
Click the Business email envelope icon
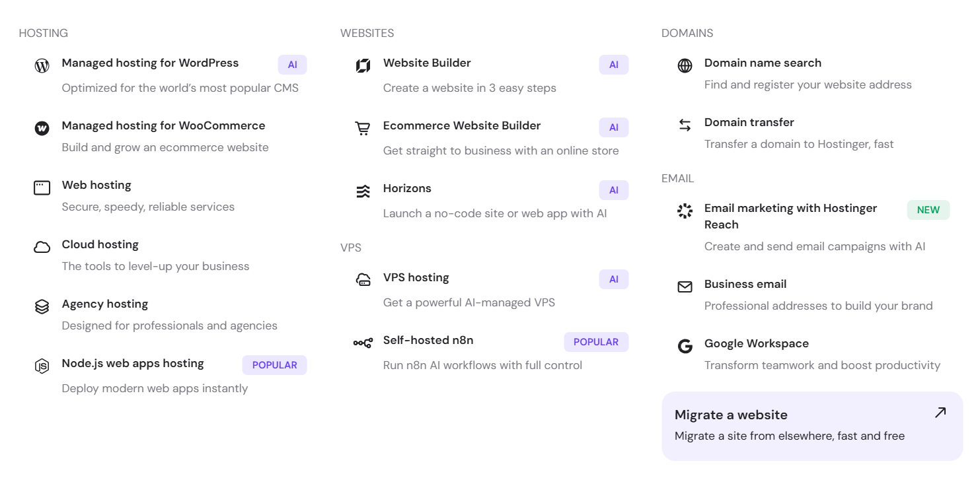(x=685, y=287)
